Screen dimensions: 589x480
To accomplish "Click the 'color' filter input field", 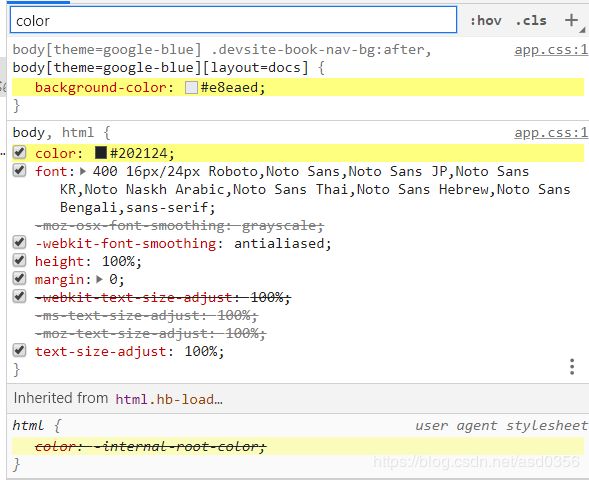I will click(233, 20).
